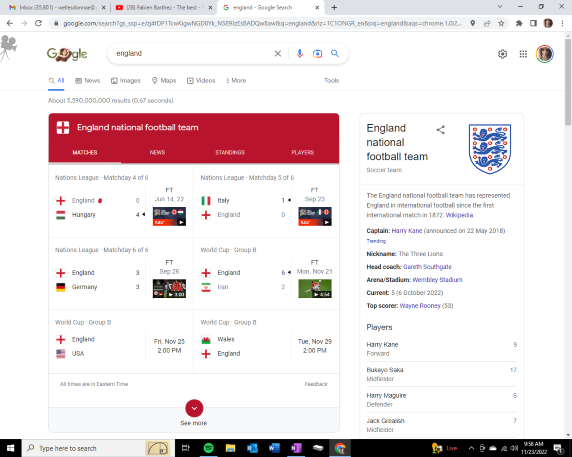Viewport: 572px width, 457px height.
Task: Open the PLAYERS tab in team card
Action: [x=302, y=152]
